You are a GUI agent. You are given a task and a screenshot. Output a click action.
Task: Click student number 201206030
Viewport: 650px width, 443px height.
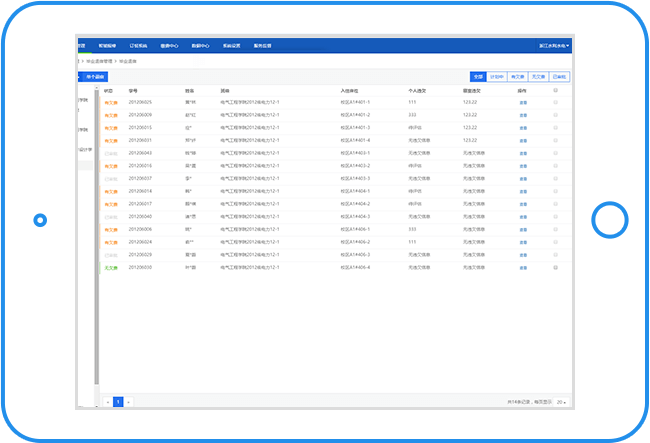tap(140, 267)
